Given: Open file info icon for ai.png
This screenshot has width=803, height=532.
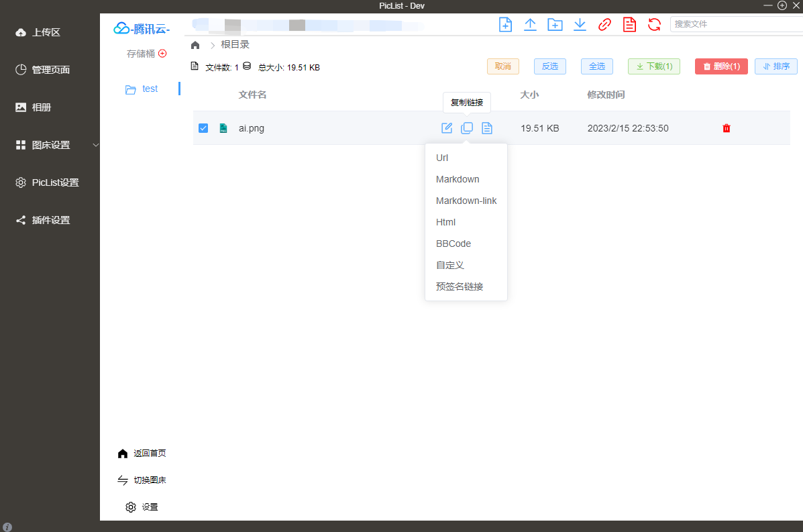Looking at the screenshot, I should coord(487,128).
